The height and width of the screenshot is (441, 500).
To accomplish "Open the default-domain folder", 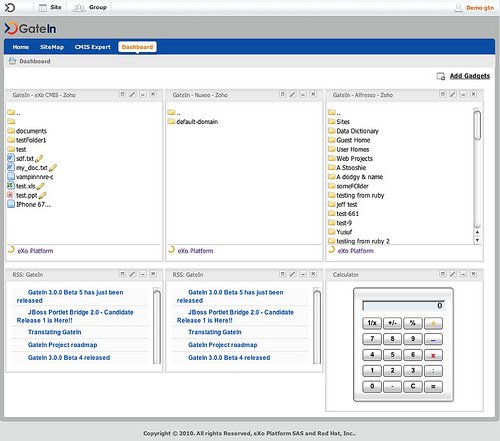I will [197, 122].
